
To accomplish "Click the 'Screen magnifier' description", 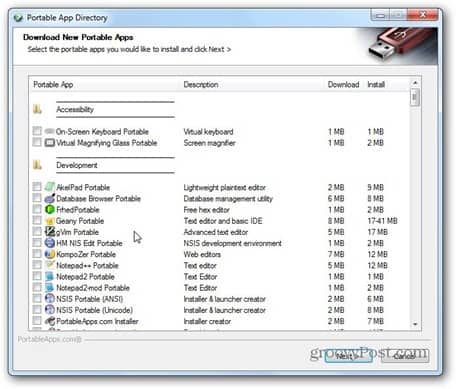I will [210, 143].
